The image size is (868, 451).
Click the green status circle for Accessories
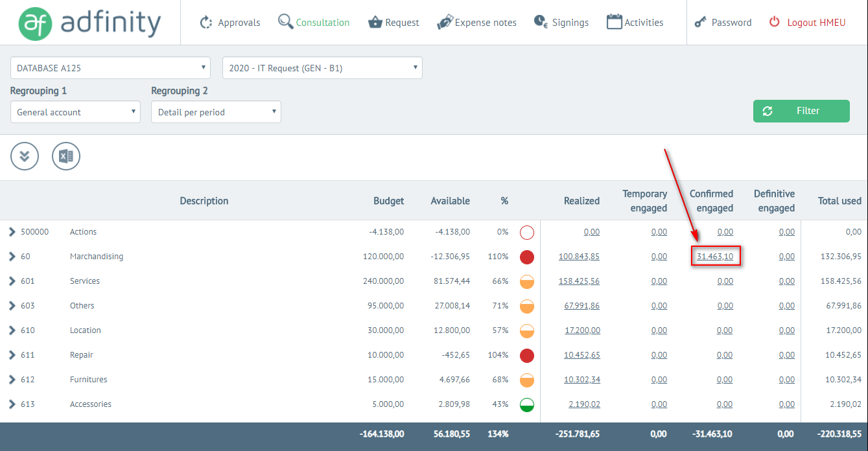tap(527, 404)
